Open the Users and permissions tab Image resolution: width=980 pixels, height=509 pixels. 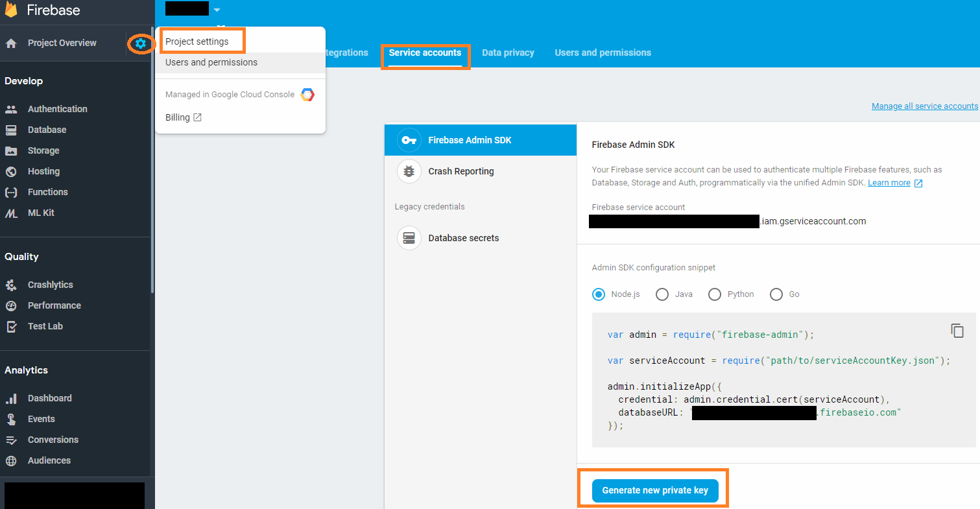[603, 53]
